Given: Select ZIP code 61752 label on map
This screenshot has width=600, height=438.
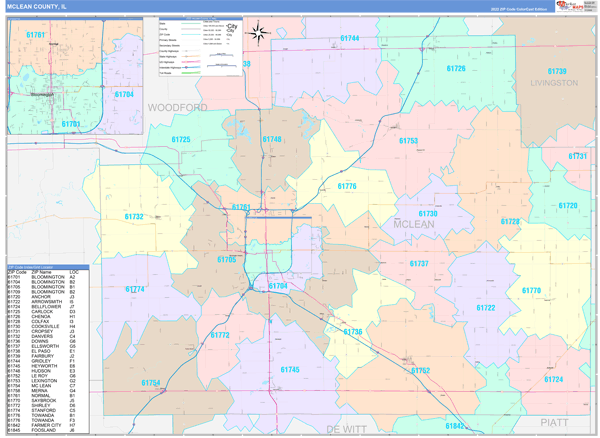Looking at the screenshot, I should pos(419,371).
